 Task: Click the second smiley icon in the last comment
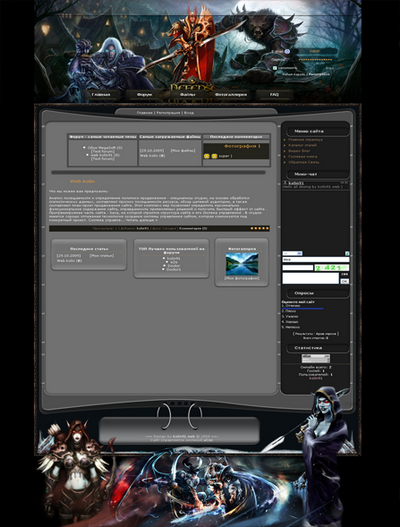pos(214,156)
